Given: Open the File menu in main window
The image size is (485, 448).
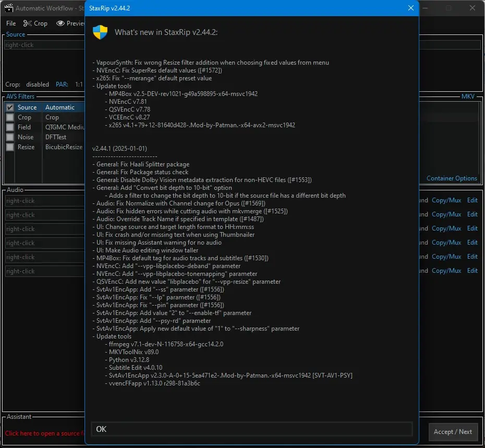Looking at the screenshot, I should pyautogui.click(x=11, y=23).
